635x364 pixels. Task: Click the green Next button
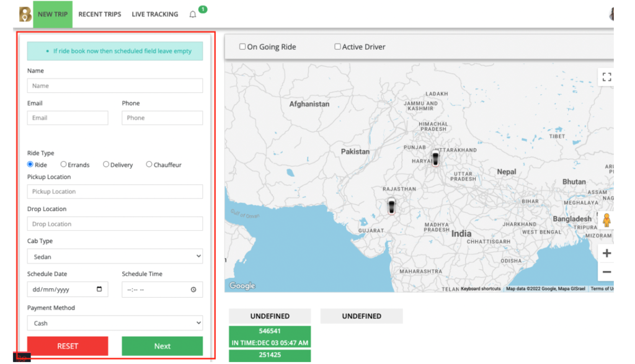coord(162,346)
